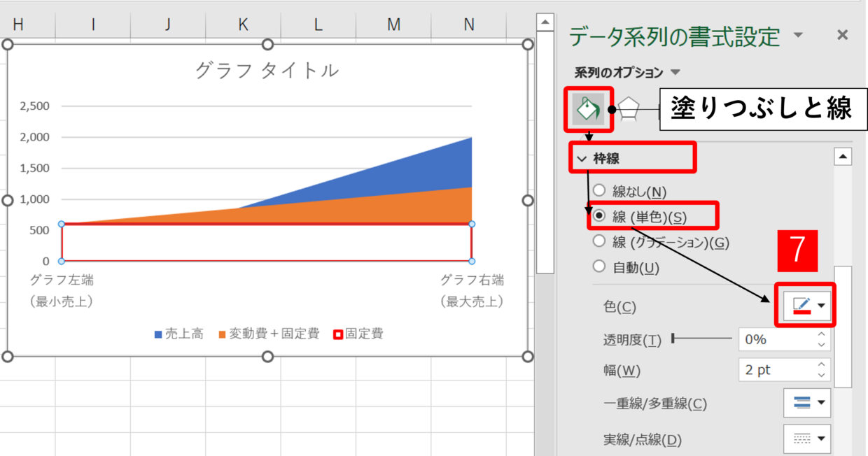This screenshot has width=868, height=456.
Task: Decrease the 幅 width with the down spinner
Action: (x=822, y=376)
